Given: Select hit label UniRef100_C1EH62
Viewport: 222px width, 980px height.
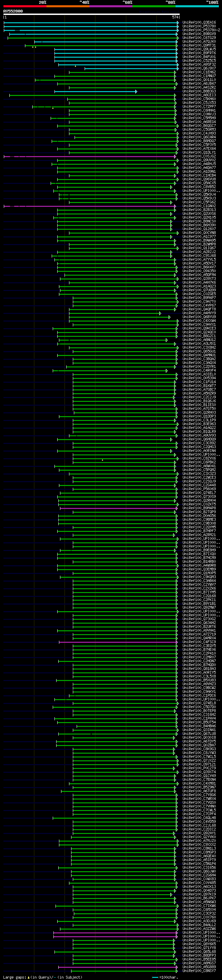Looking at the screenshot, I should coord(199,72).
